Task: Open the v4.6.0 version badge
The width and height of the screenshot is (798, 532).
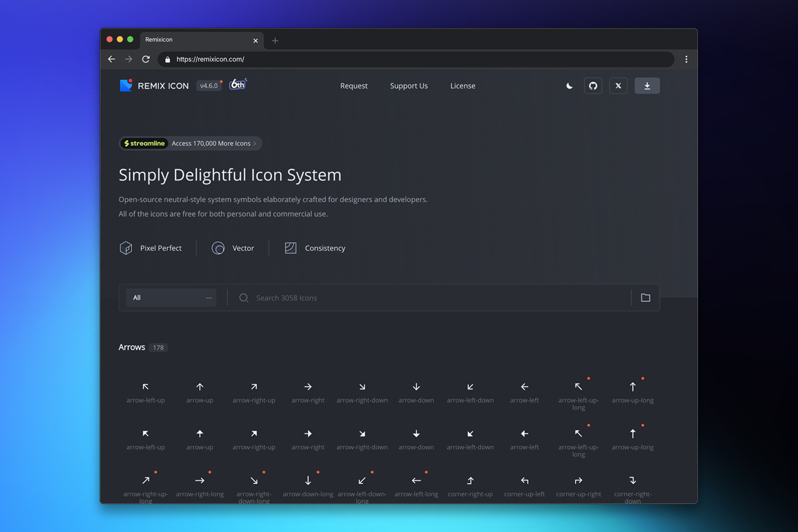Action: pyautogui.click(x=209, y=86)
